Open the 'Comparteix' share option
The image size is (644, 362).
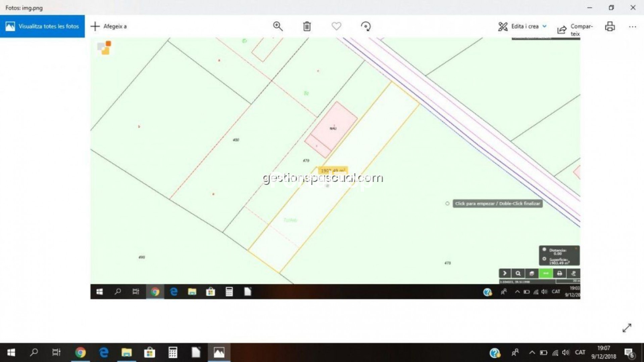tap(575, 29)
